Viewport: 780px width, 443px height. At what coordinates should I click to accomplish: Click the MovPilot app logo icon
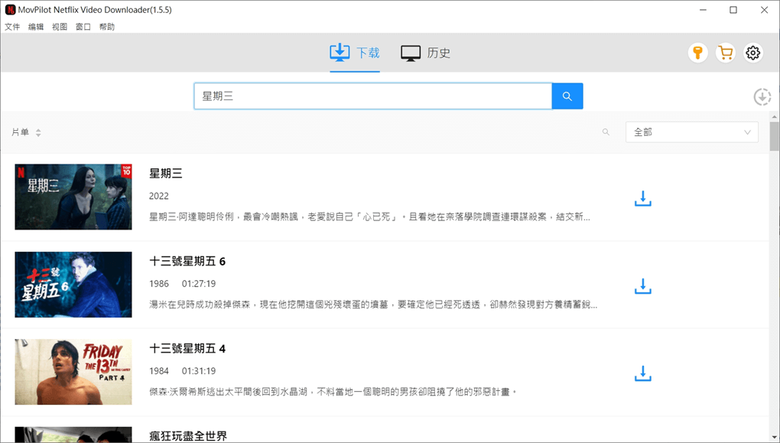point(10,10)
